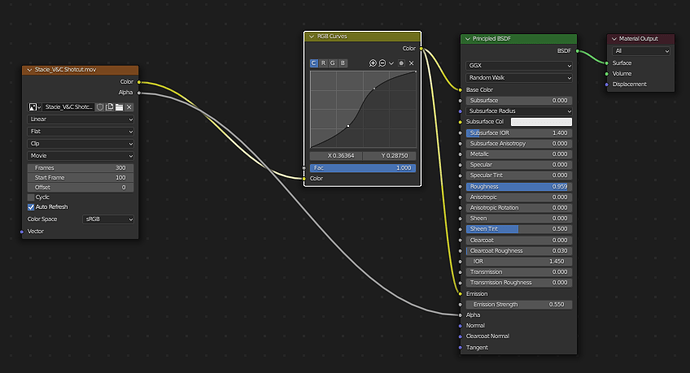Click the Metallic value field
690x373 pixels.
coord(519,154)
